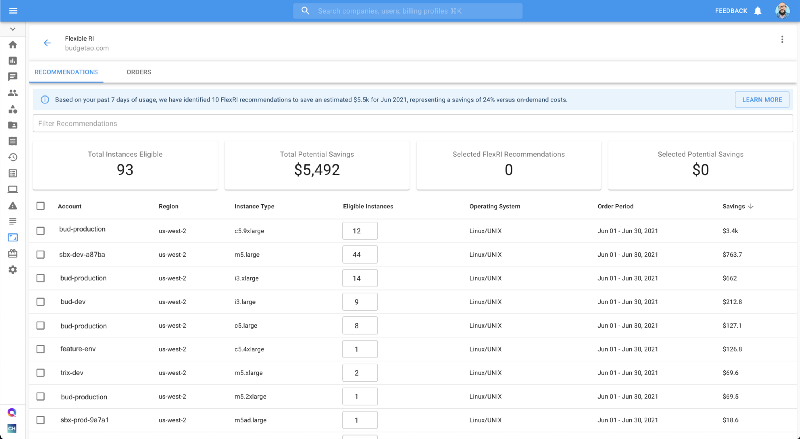The width and height of the screenshot is (800, 439).
Task: Open the history clock icon in sidebar
Action: [x=12, y=157]
